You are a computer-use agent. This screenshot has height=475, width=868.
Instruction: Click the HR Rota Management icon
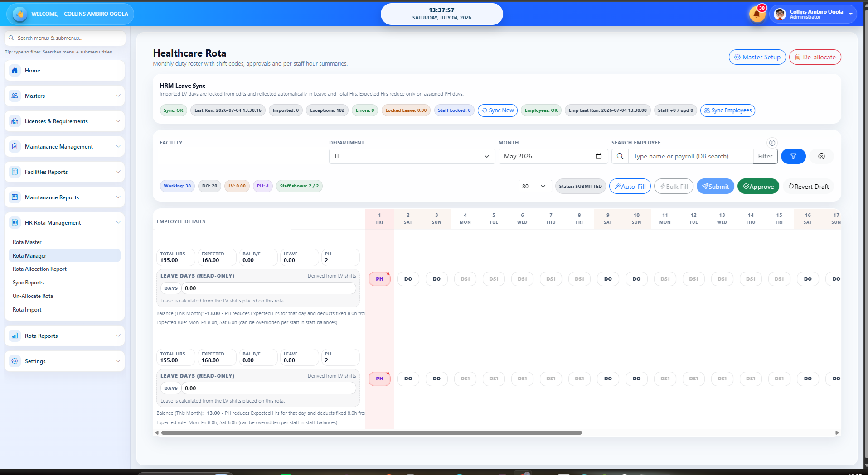tap(15, 222)
